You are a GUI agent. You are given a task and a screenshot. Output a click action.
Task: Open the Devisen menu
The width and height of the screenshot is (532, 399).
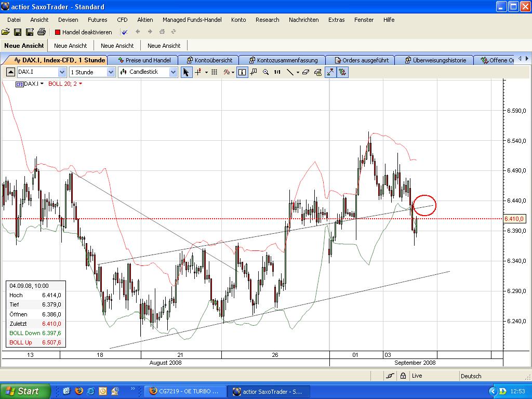[x=68, y=20]
